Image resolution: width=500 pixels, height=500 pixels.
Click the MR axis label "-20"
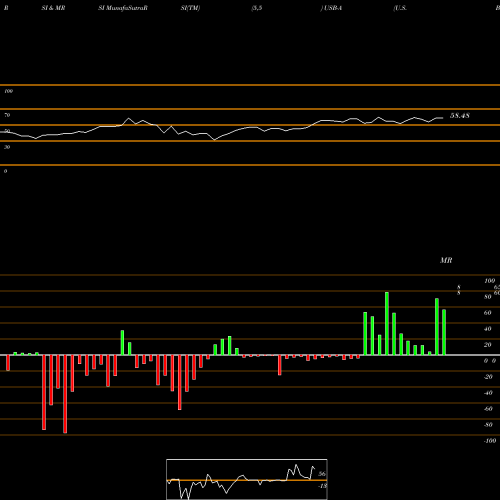click(488, 377)
